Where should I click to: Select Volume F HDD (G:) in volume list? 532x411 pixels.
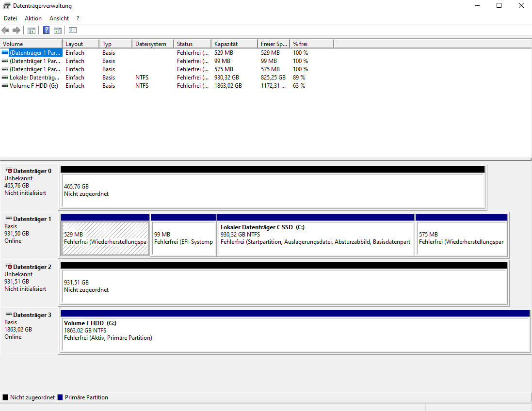(x=34, y=86)
